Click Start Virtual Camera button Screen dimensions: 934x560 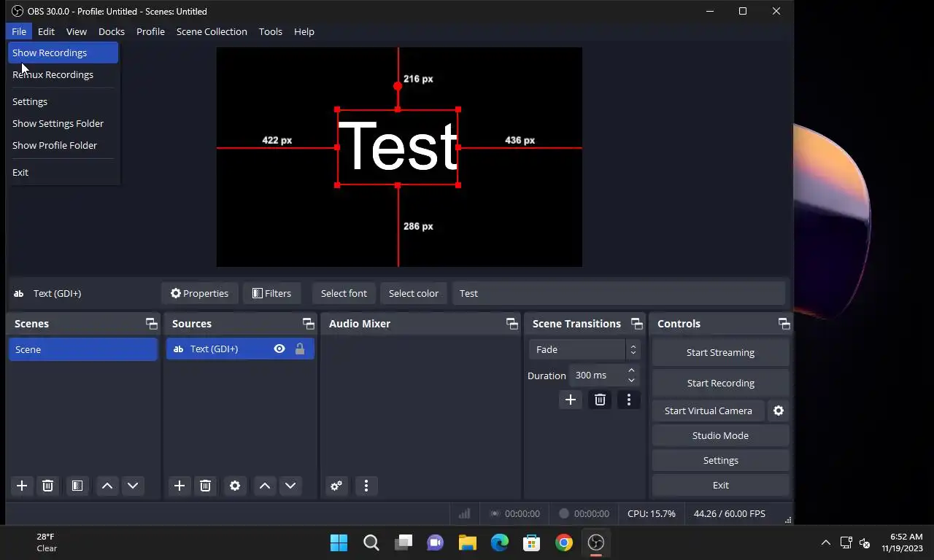click(x=708, y=411)
